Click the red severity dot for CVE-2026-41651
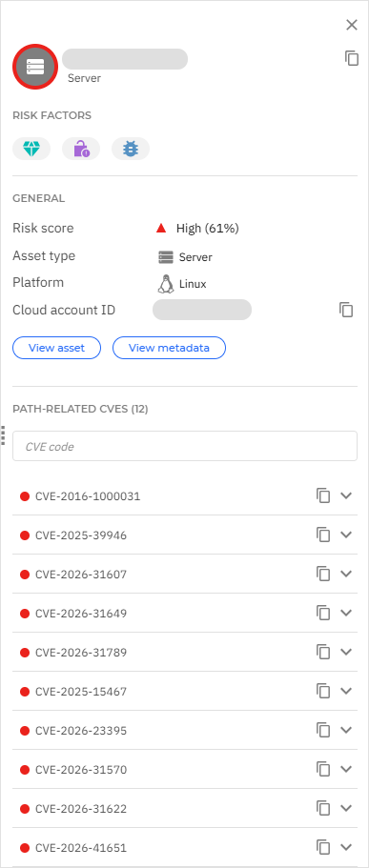The width and height of the screenshot is (369, 868). tap(25, 848)
